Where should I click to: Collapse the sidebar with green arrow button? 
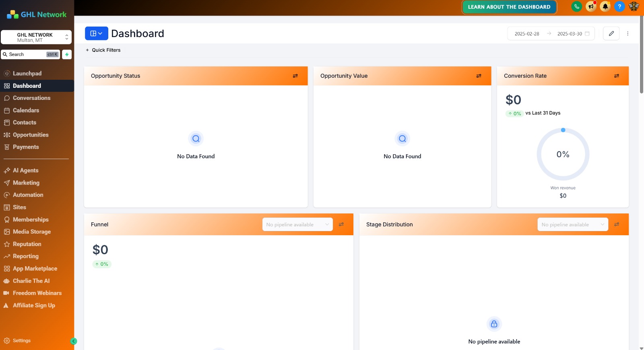pyautogui.click(x=74, y=341)
